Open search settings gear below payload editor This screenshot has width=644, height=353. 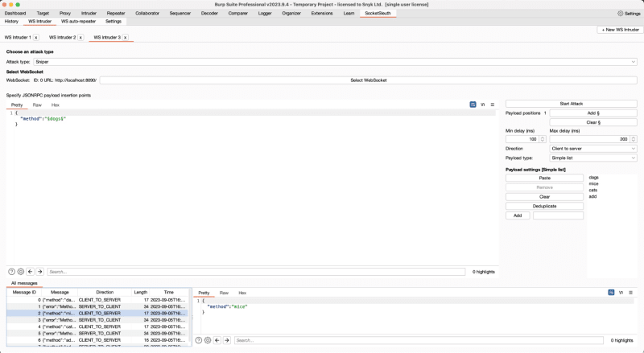pyautogui.click(x=21, y=272)
